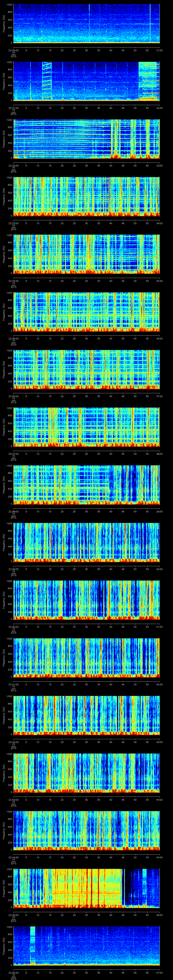Open the spectrogram panel starting at 22:39:00
The height and width of the screenshot is (980, 173).
(x=87, y=543)
